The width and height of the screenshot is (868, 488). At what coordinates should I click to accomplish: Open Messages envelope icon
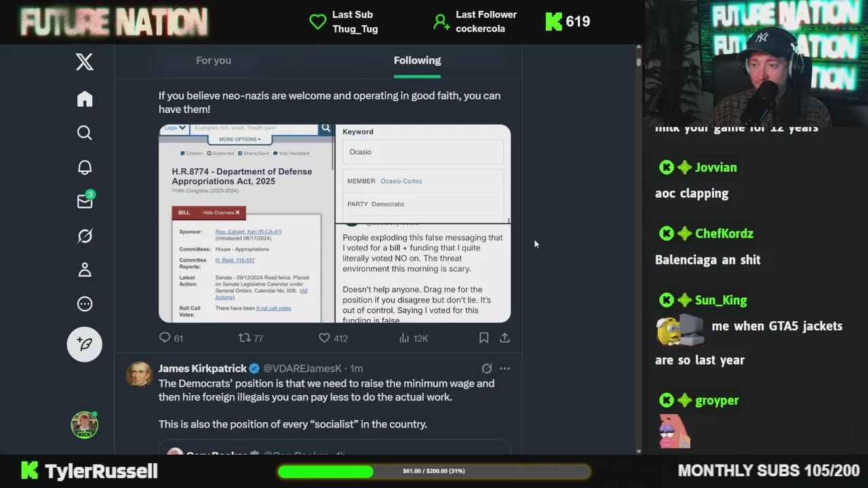tap(85, 201)
